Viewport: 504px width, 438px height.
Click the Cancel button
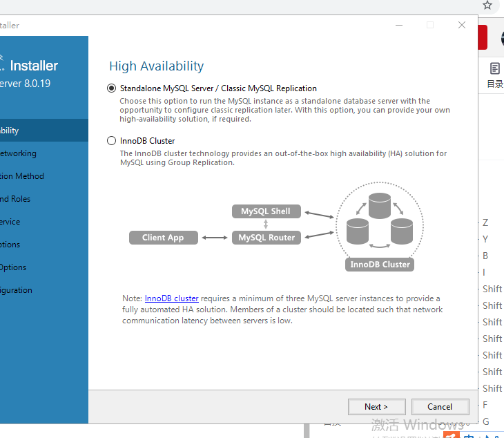[440, 407]
